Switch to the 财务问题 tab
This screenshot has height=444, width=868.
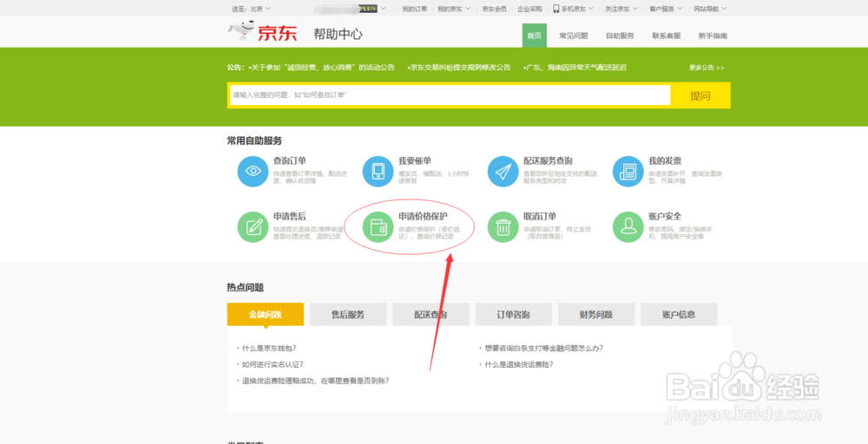(596, 315)
